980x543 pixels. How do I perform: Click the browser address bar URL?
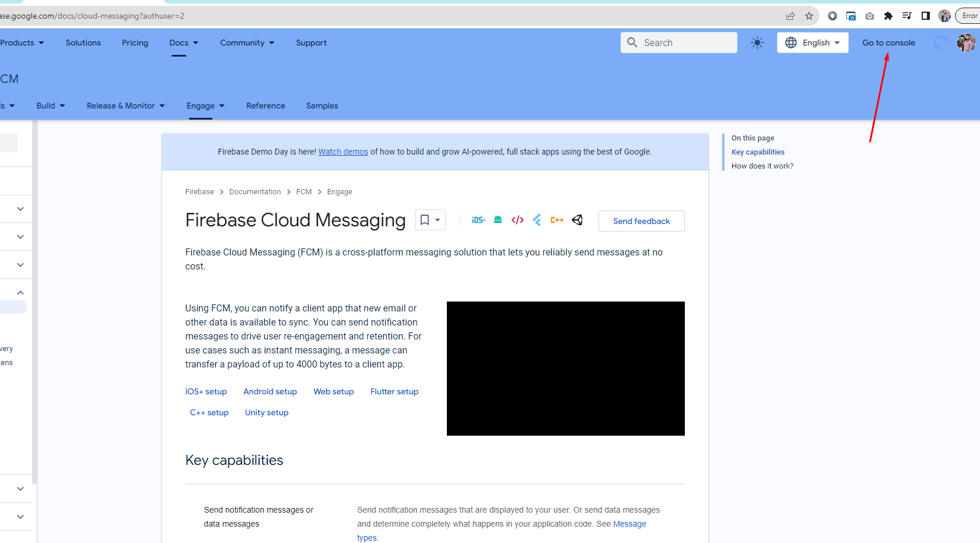pos(92,16)
